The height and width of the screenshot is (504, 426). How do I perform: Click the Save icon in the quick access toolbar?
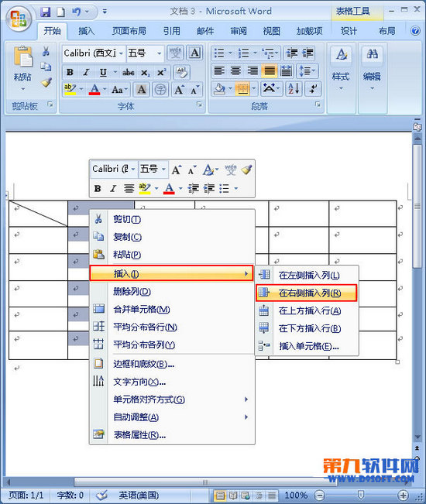(x=46, y=12)
